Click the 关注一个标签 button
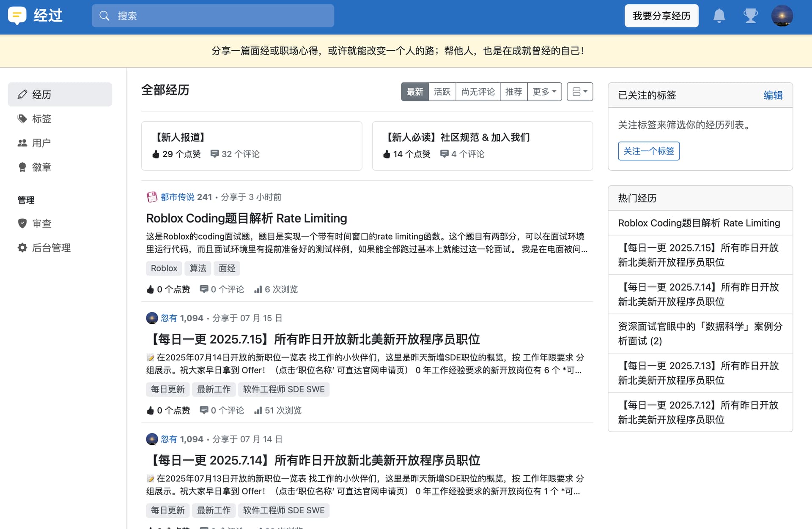Screen dimensions: 812x529 click(649, 151)
